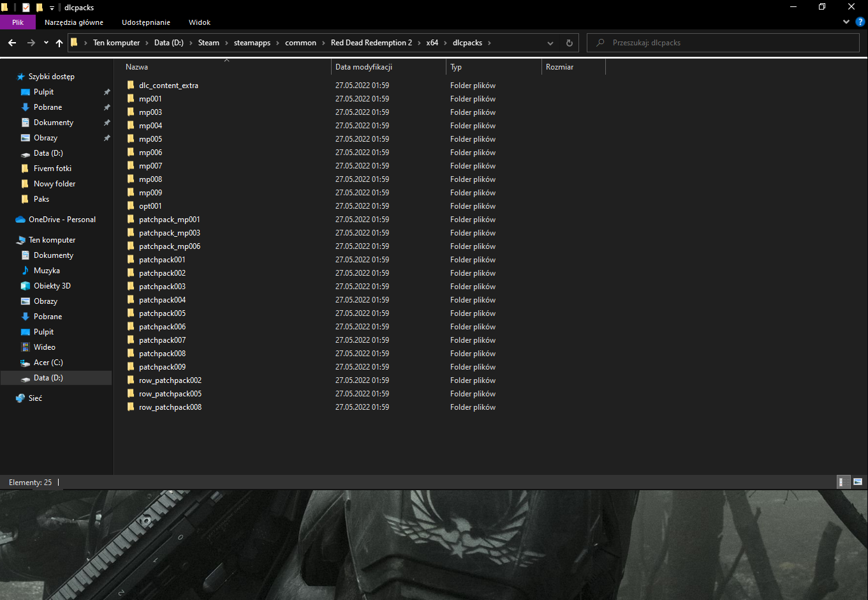Click steamapps breadcrumb segment
Screen dimensions: 868x600
pyautogui.click(x=252, y=43)
